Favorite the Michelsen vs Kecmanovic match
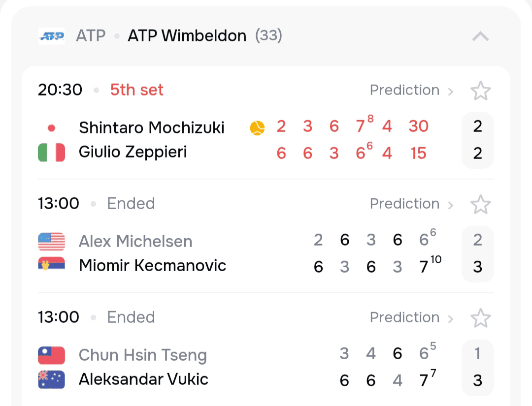This screenshot has width=532, height=406. tap(480, 204)
